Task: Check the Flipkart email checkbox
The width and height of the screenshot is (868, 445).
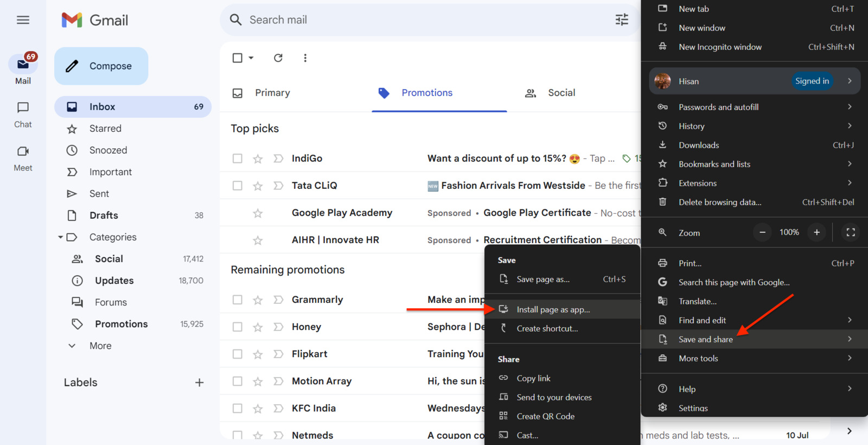Action: (x=237, y=354)
